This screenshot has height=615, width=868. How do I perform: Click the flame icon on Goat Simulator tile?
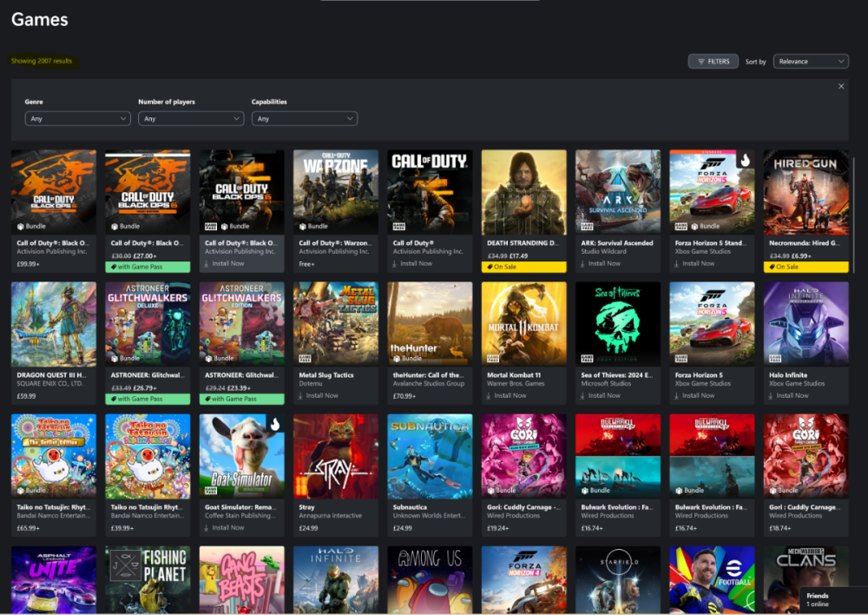tap(274, 424)
